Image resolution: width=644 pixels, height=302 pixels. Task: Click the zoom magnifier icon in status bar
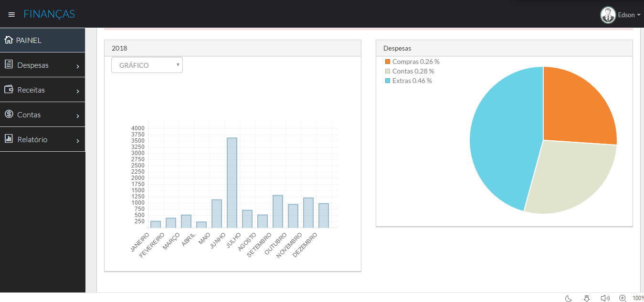tap(623, 298)
